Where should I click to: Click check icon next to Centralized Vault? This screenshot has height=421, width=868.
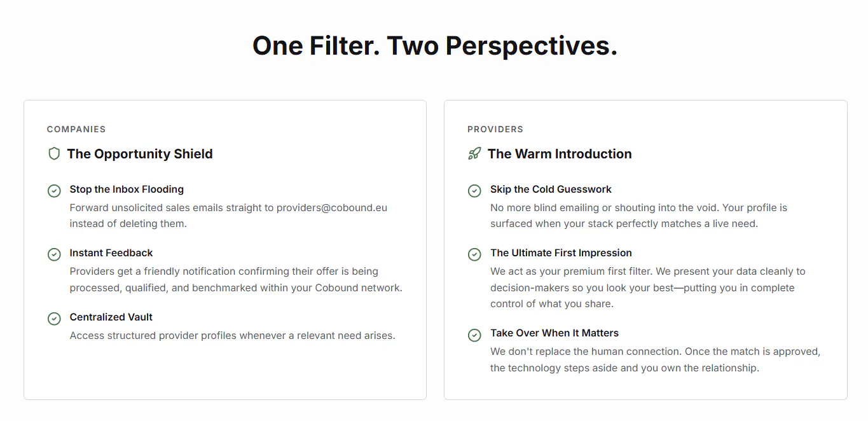point(54,319)
